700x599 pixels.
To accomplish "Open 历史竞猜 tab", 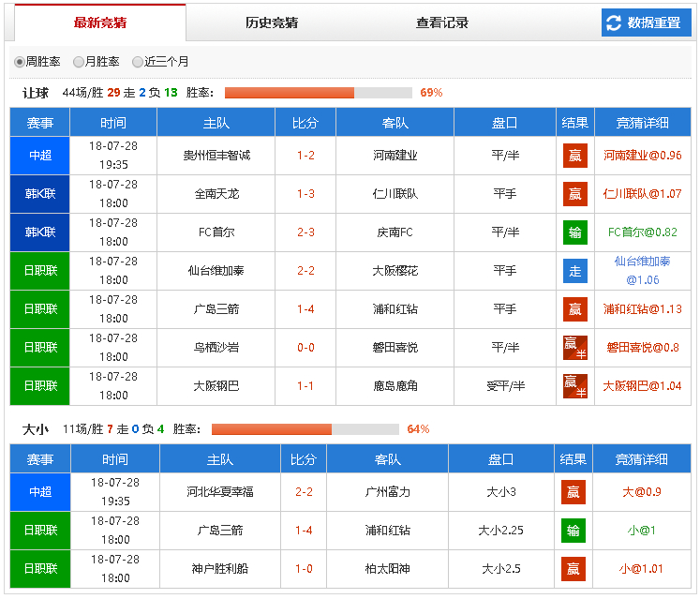I will click(272, 22).
